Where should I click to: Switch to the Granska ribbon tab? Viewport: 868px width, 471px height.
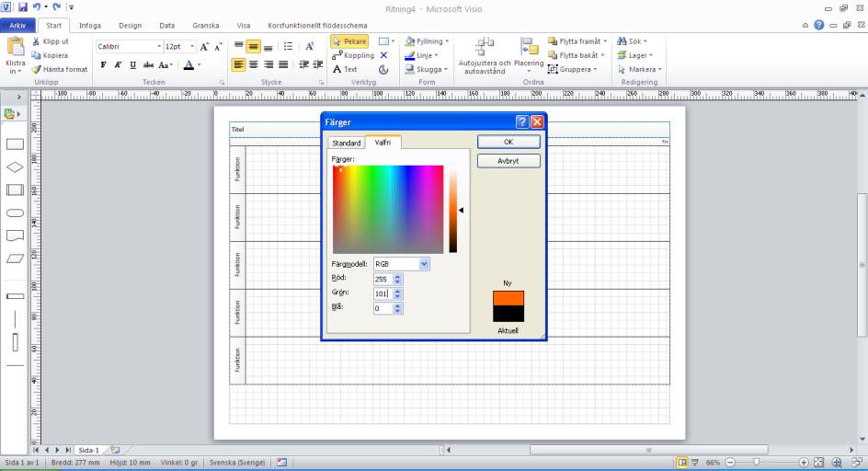tap(206, 26)
